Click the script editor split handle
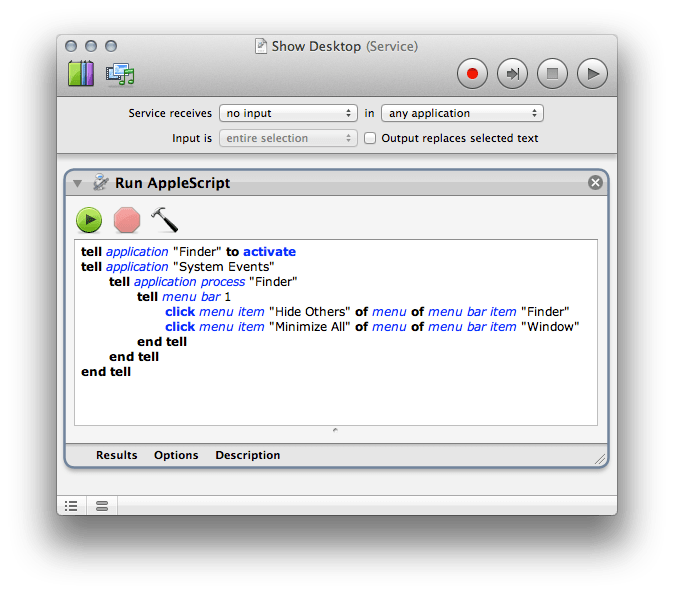Viewport: 674px width, 594px height. 335,430
